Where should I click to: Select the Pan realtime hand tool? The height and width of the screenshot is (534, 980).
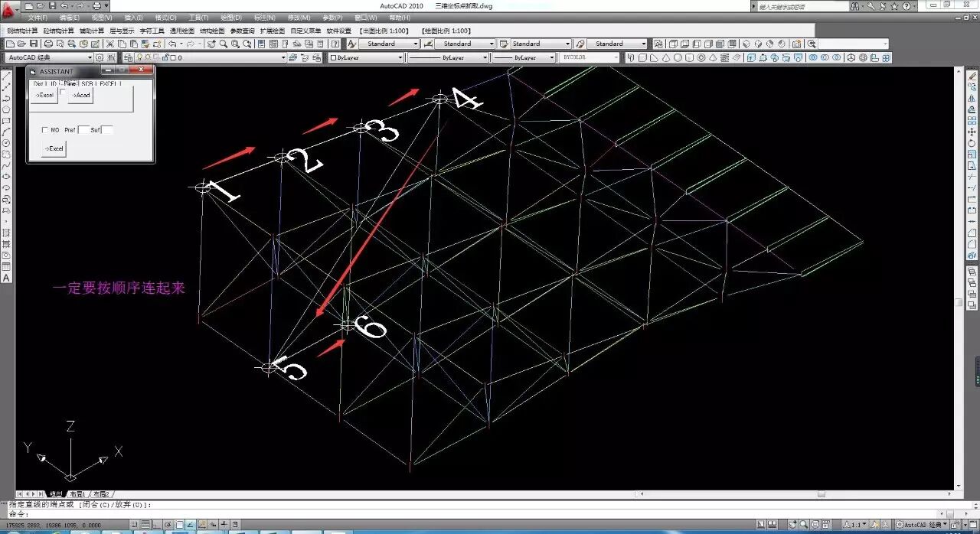[211, 44]
